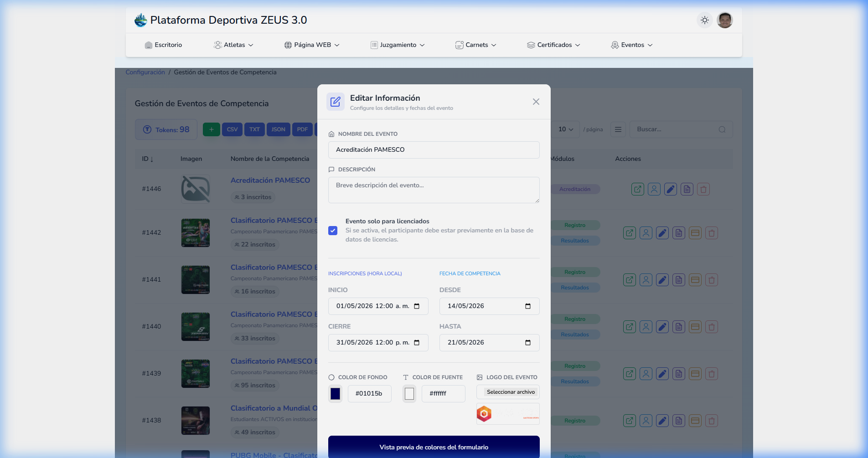Open participants icon for event #1442

(646, 233)
